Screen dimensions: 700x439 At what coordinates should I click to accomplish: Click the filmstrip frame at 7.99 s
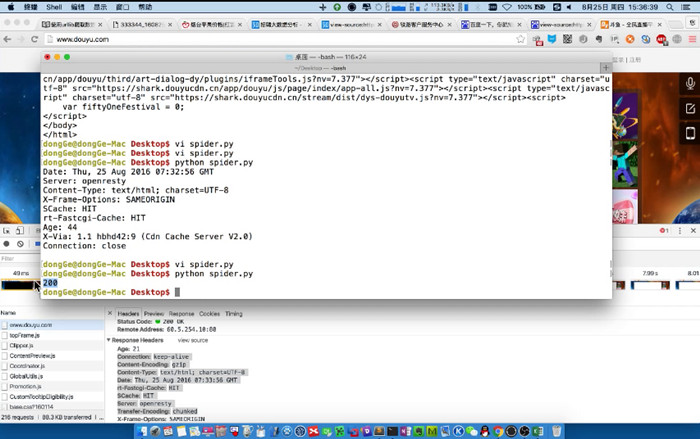pyautogui.click(x=650, y=285)
